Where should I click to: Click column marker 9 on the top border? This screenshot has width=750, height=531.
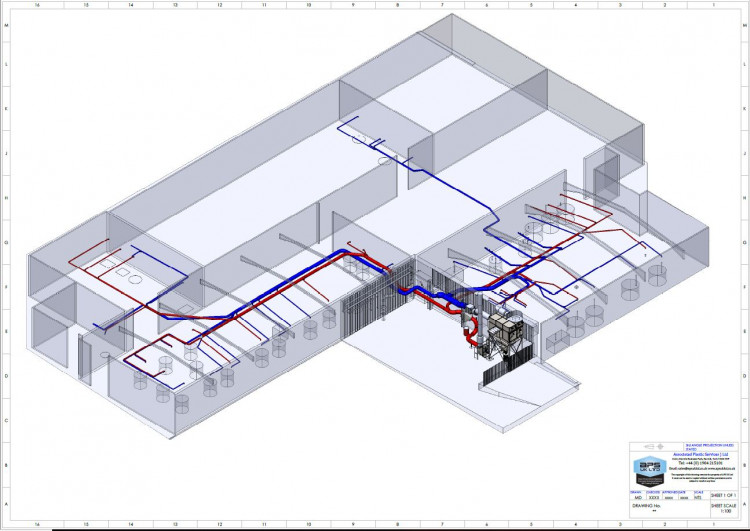pos(352,5)
